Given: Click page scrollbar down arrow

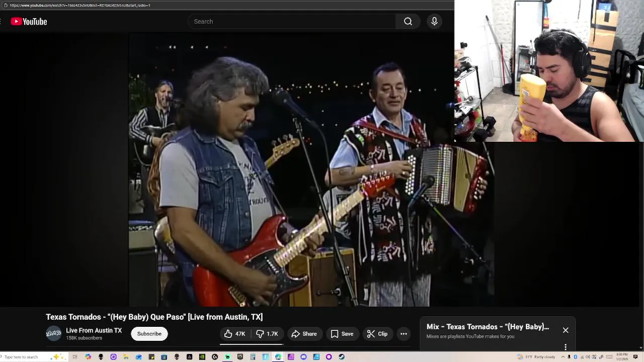Looking at the screenshot, I should (x=641, y=348).
